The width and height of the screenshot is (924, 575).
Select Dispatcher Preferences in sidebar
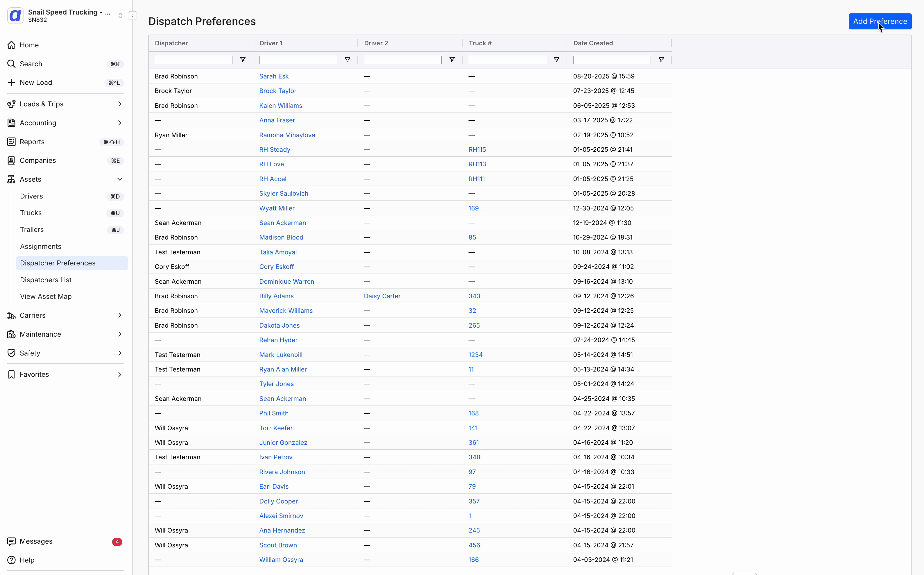[x=72, y=263]
